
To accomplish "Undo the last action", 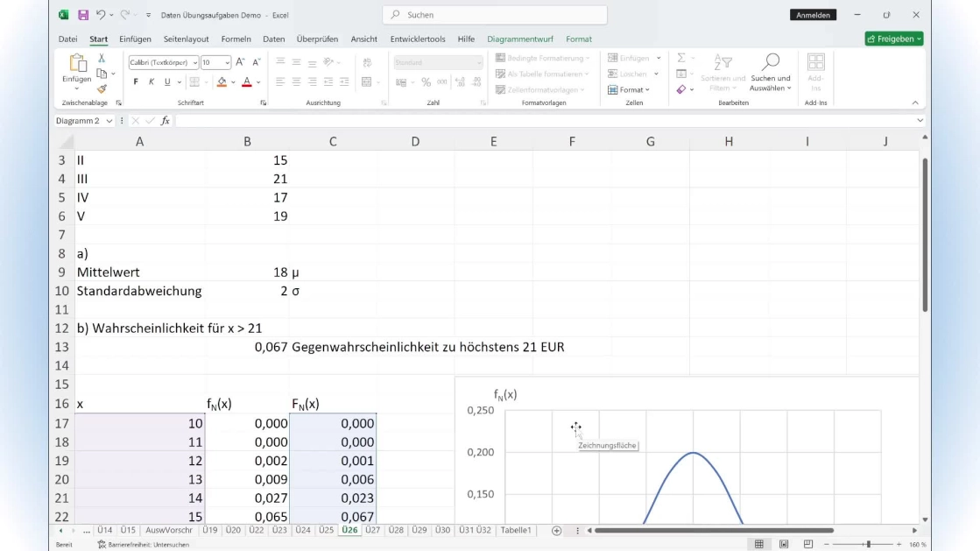I will (x=100, y=15).
